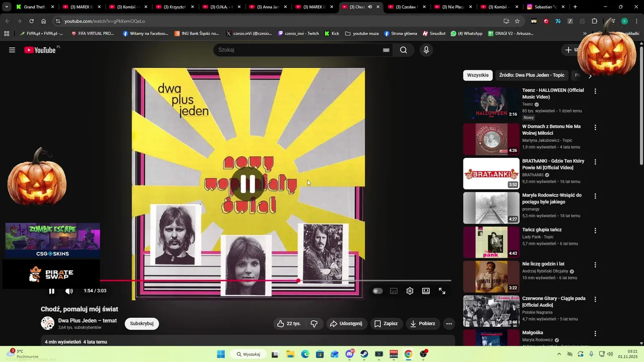Play Tańcz głupia tańcz title

tap(542, 230)
